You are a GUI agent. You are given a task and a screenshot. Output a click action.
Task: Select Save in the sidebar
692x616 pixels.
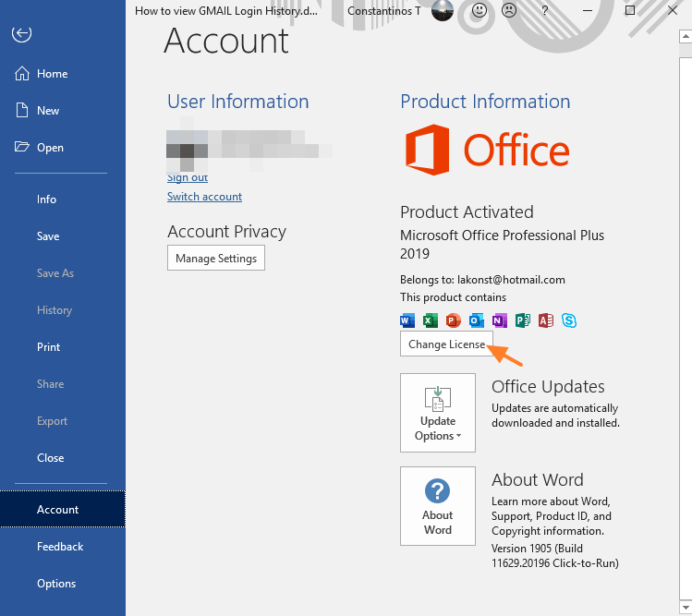tap(63, 236)
